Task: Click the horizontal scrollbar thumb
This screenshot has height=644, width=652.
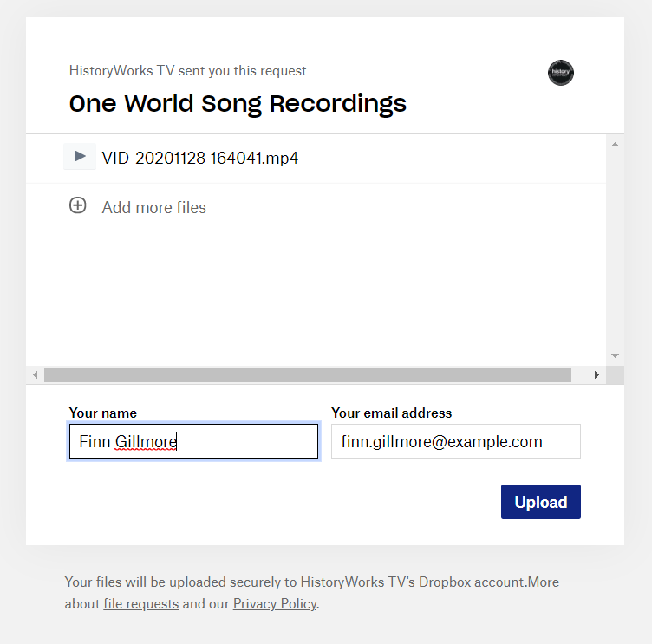Action: tap(308, 375)
